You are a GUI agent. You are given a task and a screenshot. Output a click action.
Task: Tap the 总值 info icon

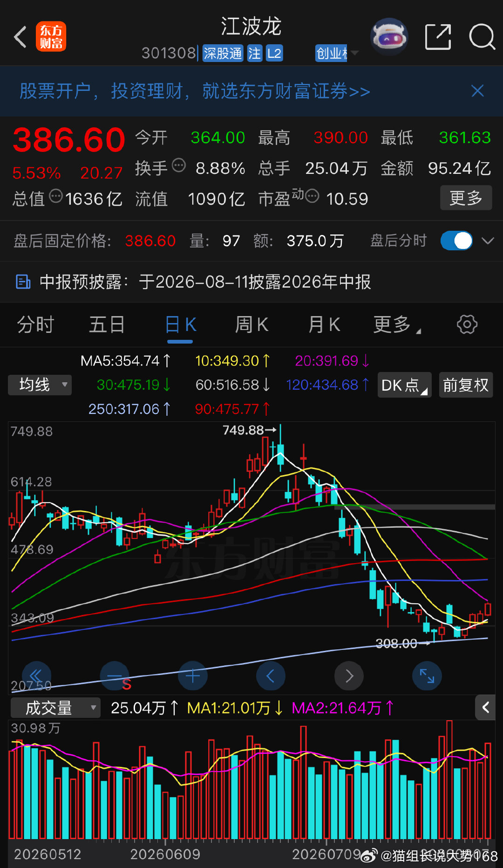click(56, 196)
